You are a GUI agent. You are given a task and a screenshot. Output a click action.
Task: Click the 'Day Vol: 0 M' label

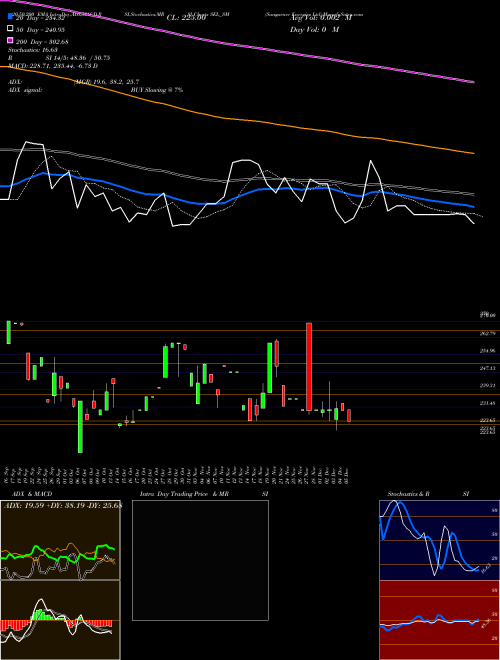(x=314, y=30)
